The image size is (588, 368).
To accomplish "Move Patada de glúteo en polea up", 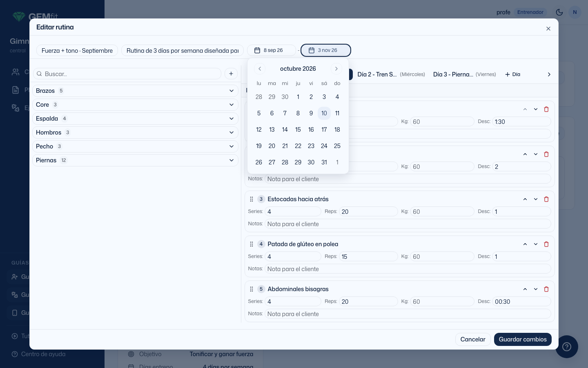I will coord(525,244).
